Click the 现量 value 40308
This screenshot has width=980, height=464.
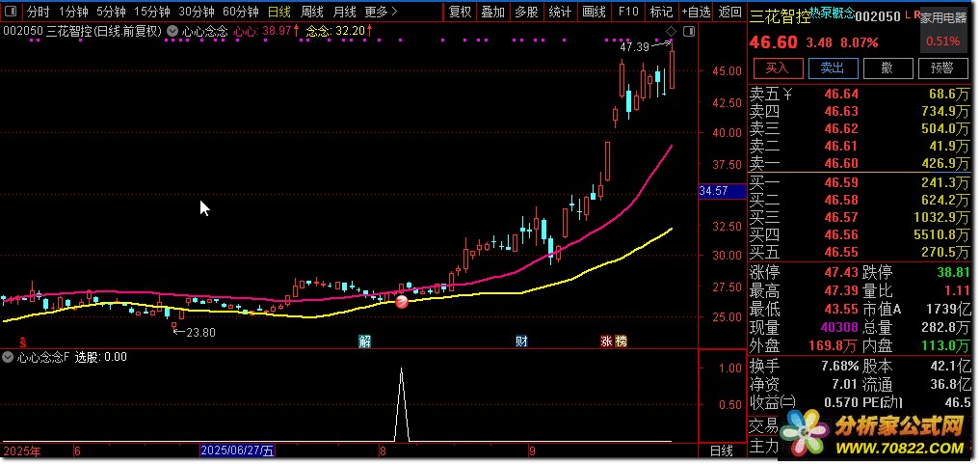(x=840, y=327)
